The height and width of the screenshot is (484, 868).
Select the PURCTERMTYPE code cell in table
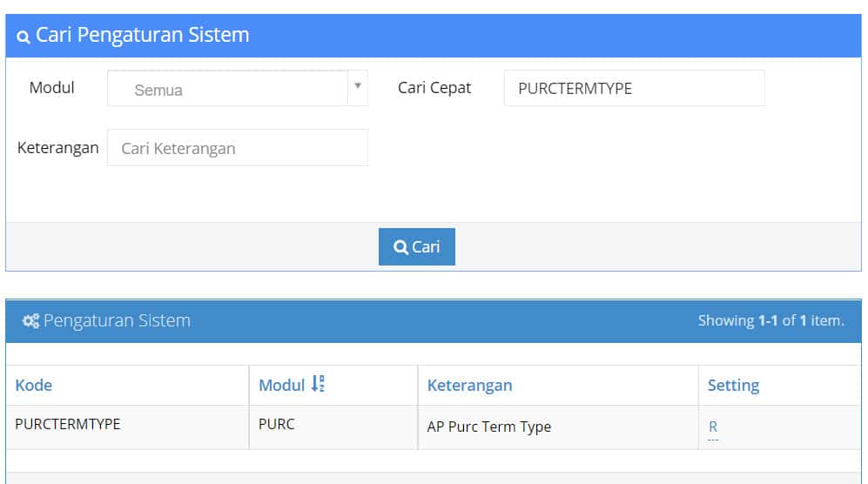point(68,424)
